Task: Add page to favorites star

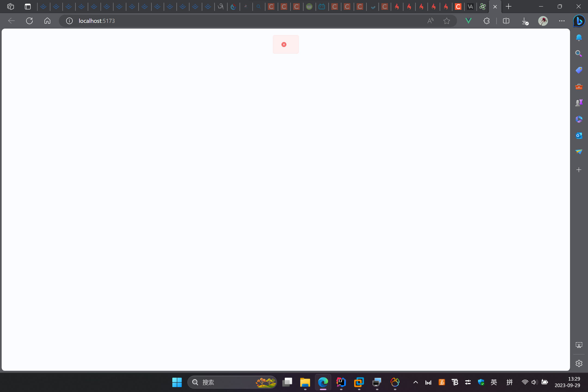Action: [447, 21]
